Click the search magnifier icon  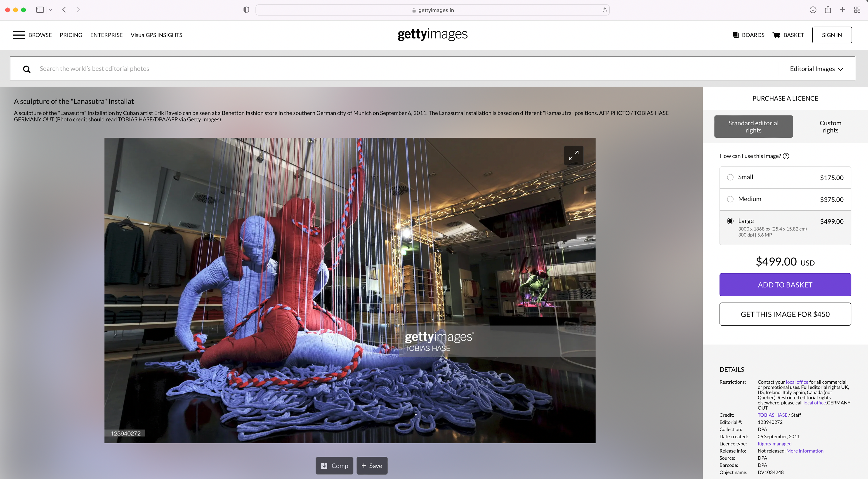27,69
